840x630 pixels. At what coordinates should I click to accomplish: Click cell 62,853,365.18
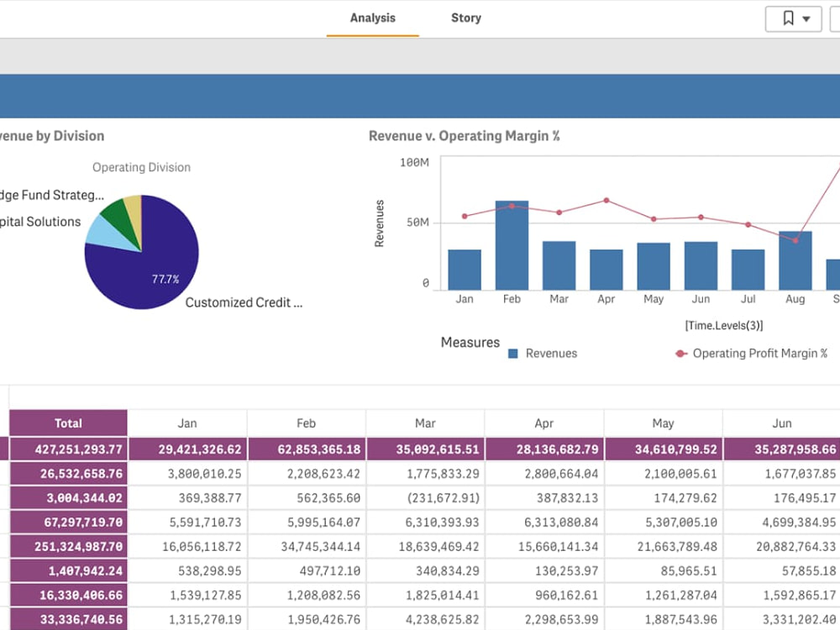tap(307, 449)
